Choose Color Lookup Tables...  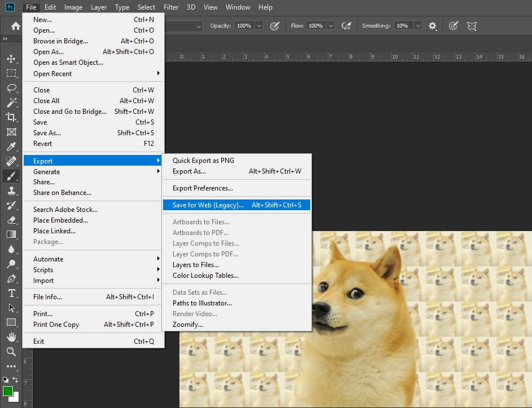click(236, 276)
